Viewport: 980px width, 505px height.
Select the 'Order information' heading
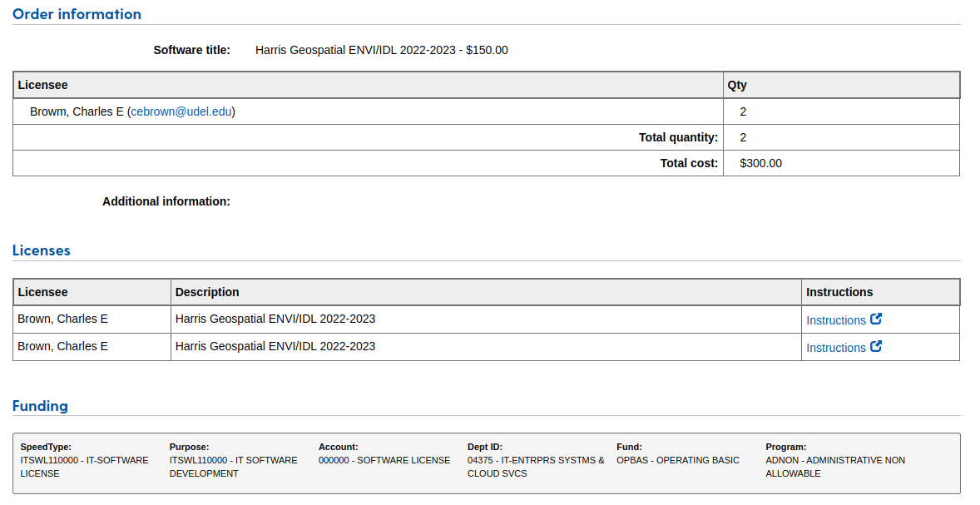tap(77, 14)
